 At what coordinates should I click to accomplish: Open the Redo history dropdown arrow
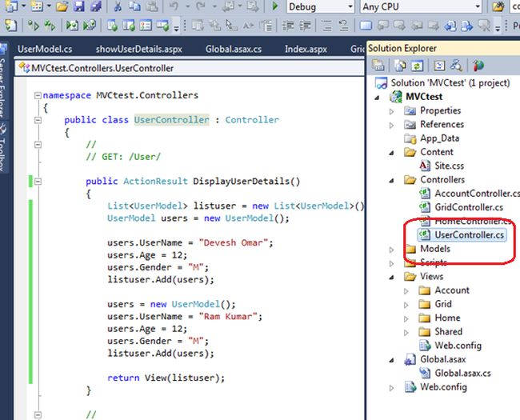214,6
